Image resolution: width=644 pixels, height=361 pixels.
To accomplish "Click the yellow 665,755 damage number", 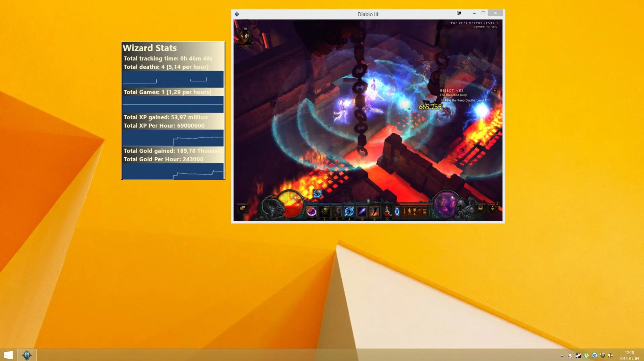I will point(430,107).
